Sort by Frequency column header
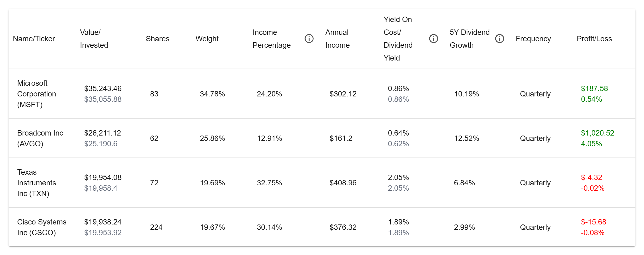 click(x=533, y=39)
